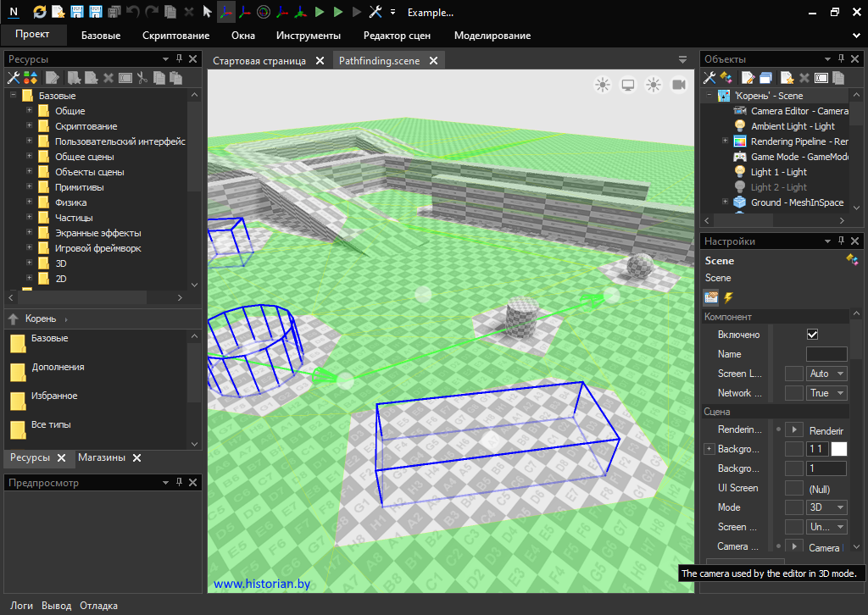Screen dimensions: 868x615
Task: Click the monitor display icon in the viewport
Action: (628, 85)
